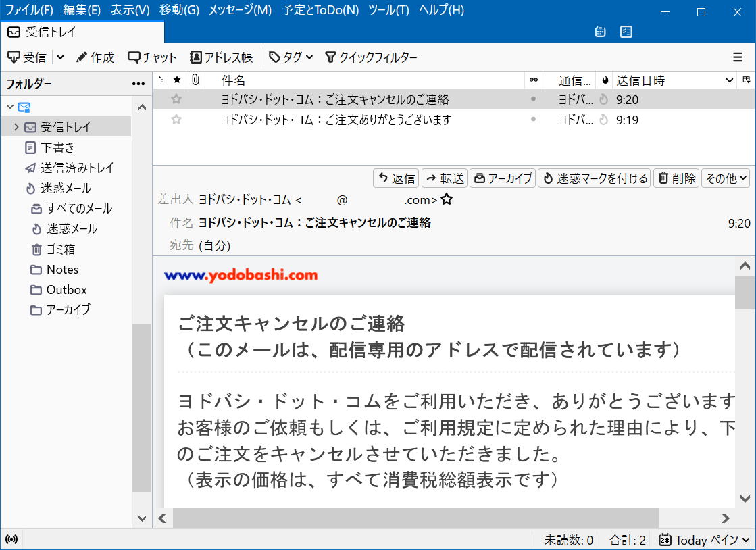Click the message body vertical scrollbar thumb
The image size is (756, 550).
[745, 293]
